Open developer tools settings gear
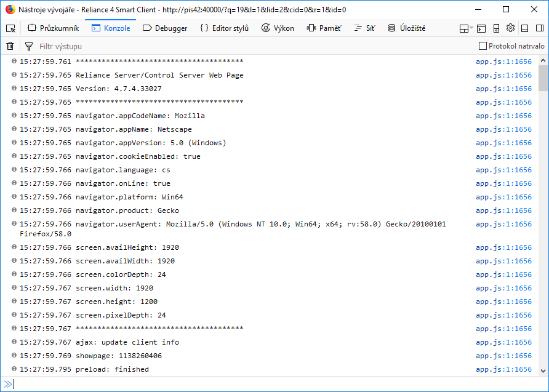This screenshot has width=549, height=392. click(510, 28)
